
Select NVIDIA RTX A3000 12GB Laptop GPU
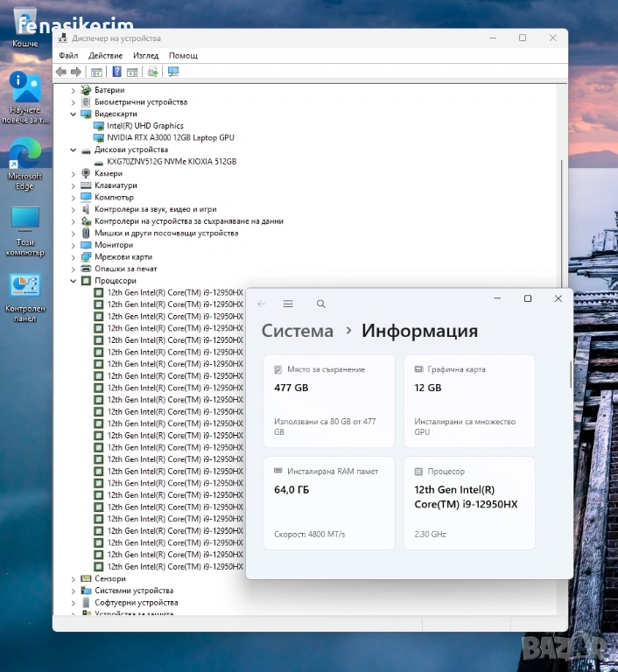coord(170,137)
